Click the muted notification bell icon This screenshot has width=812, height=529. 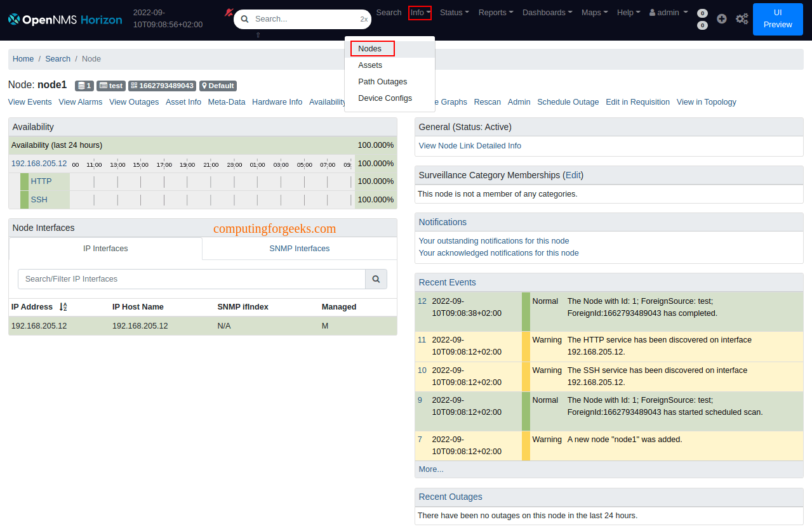(229, 12)
